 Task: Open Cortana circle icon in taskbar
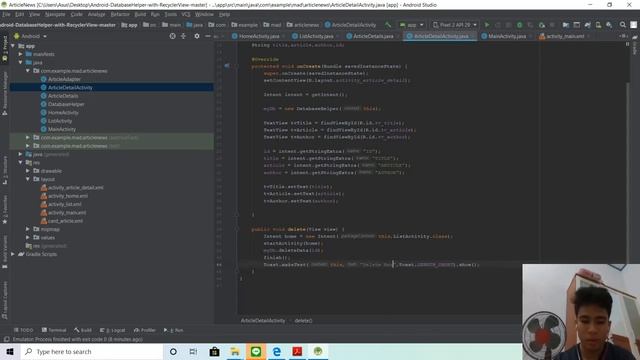[173, 351]
